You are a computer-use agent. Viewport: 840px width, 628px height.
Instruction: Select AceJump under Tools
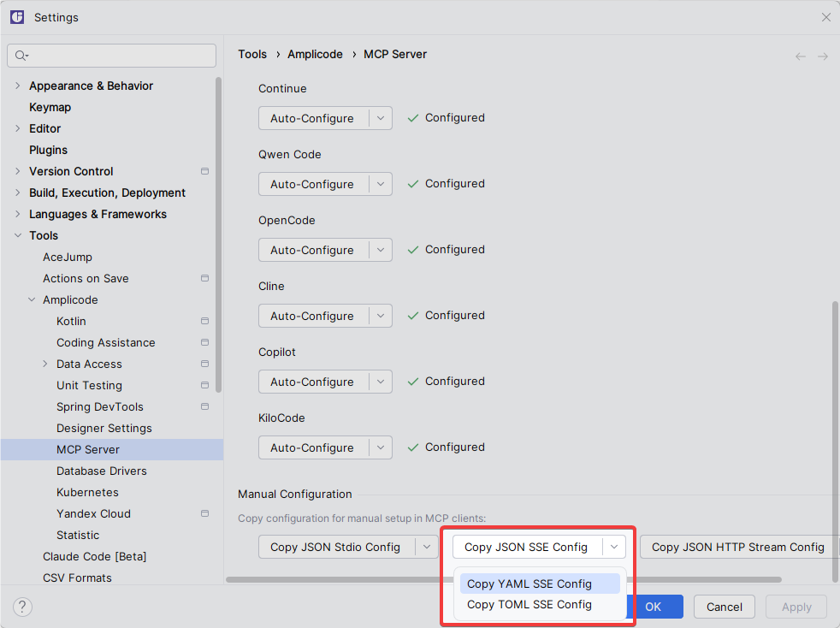68,258
